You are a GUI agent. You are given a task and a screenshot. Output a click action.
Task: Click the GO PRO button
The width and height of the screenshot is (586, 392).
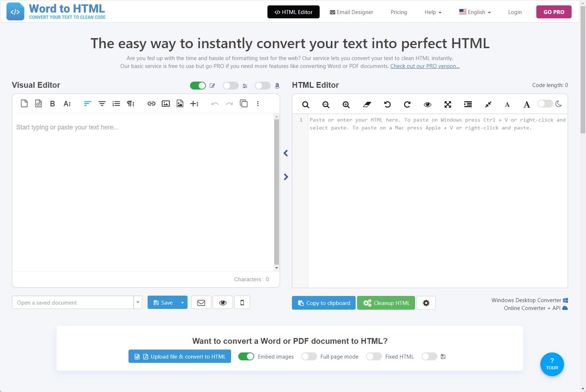(x=554, y=12)
